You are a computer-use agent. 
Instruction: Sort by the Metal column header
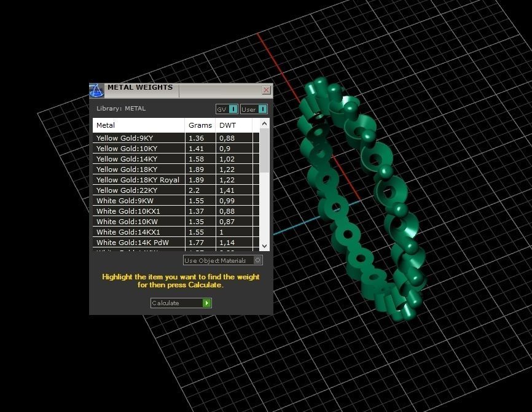139,125
